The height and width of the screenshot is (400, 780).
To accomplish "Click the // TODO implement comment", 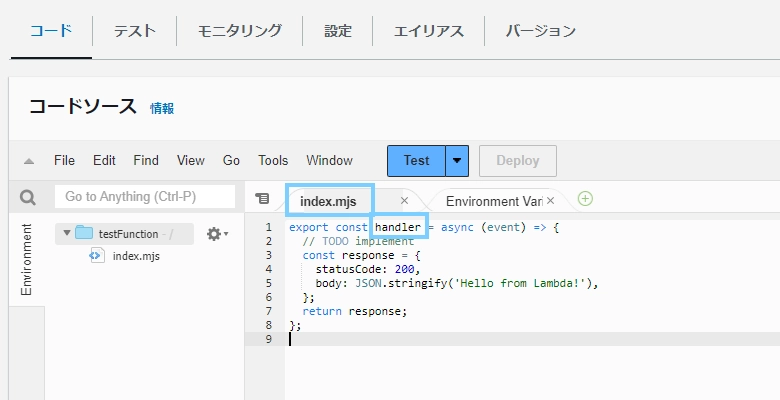I will [x=358, y=241].
